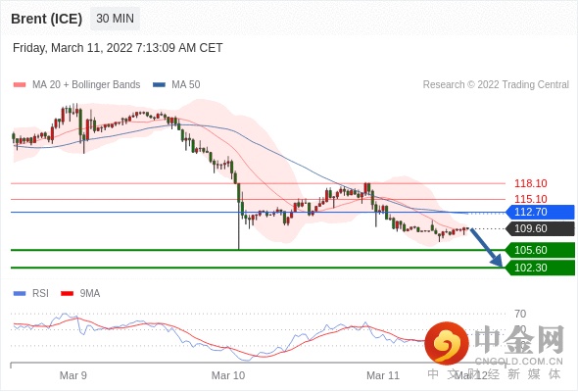Image resolution: width=578 pixels, height=392 pixels.
Task: Click the Mar 9 date axis label
Action: click(73, 375)
